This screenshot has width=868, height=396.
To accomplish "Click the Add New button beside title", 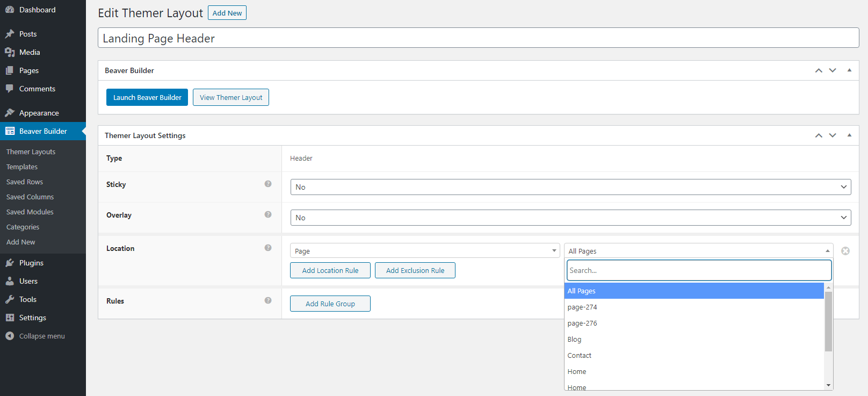I will click(227, 13).
